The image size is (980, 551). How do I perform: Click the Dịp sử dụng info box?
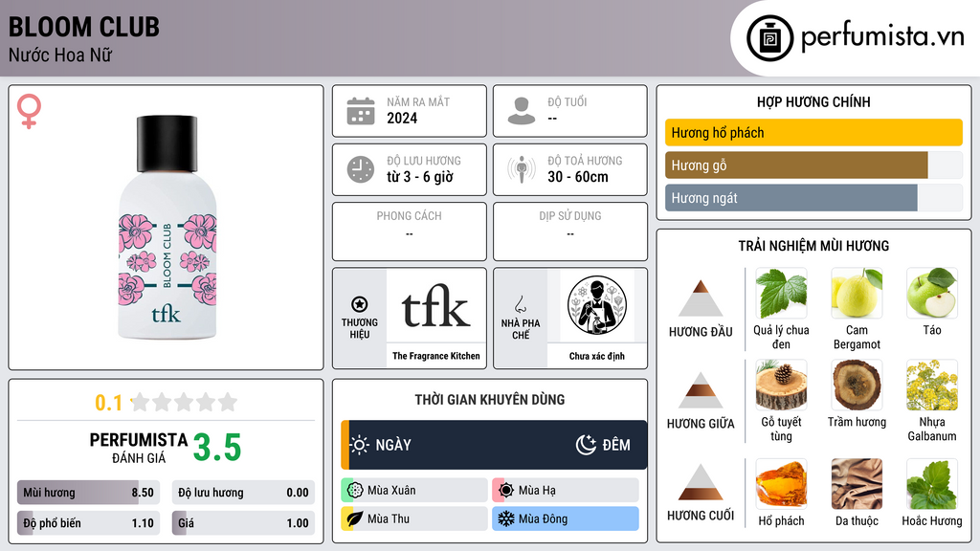pyautogui.click(x=570, y=231)
